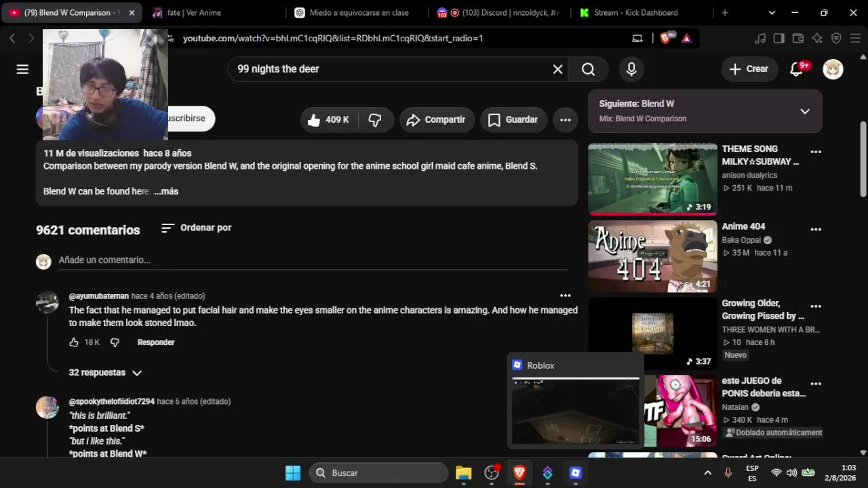Expand the description with ...más

pos(166,192)
